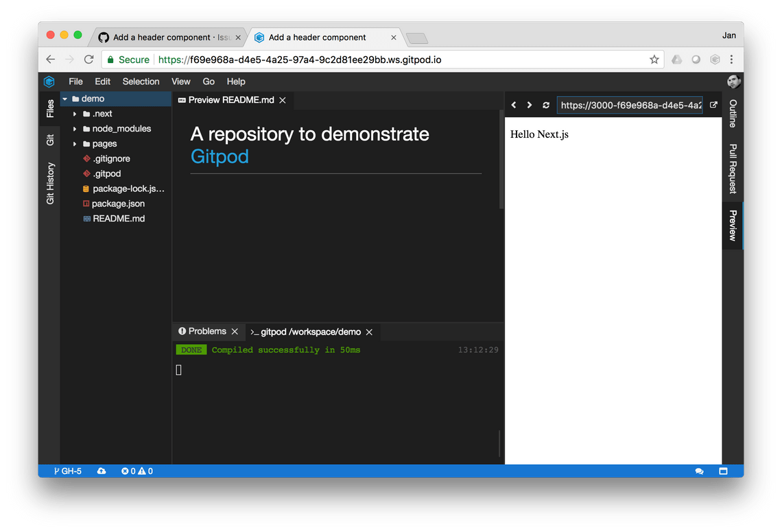Viewport: 782px width, 532px height.
Task: Switch to the Git side panel
Action: coord(50,140)
